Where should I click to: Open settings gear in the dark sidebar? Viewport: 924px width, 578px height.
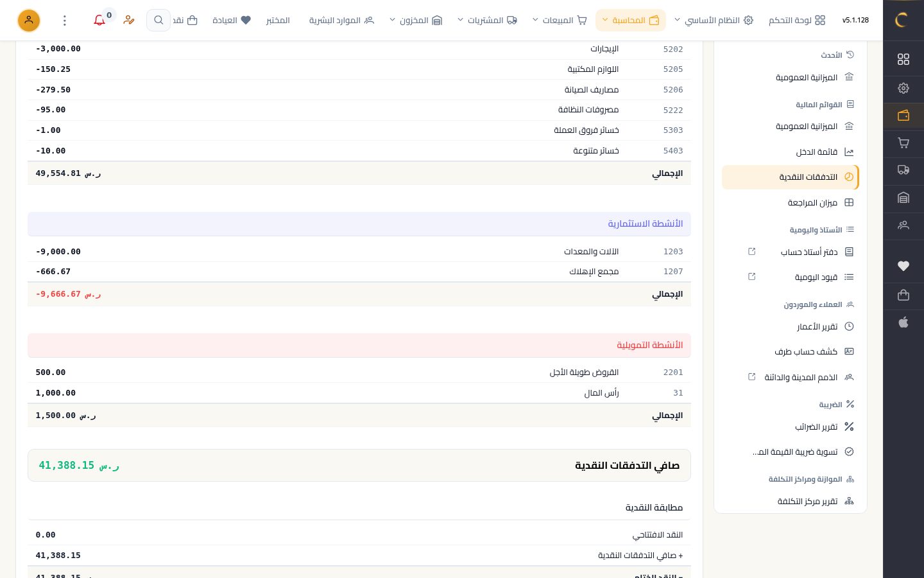pos(903,88)
